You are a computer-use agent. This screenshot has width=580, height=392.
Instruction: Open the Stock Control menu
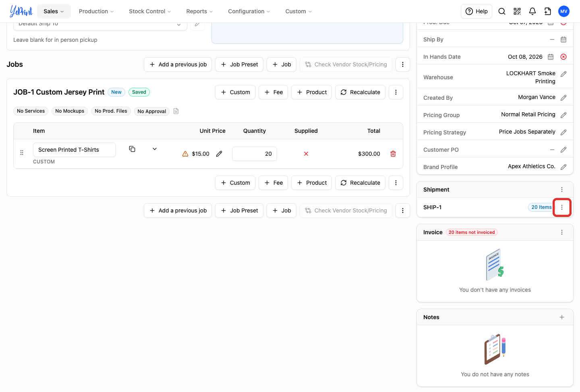[150, 11]
